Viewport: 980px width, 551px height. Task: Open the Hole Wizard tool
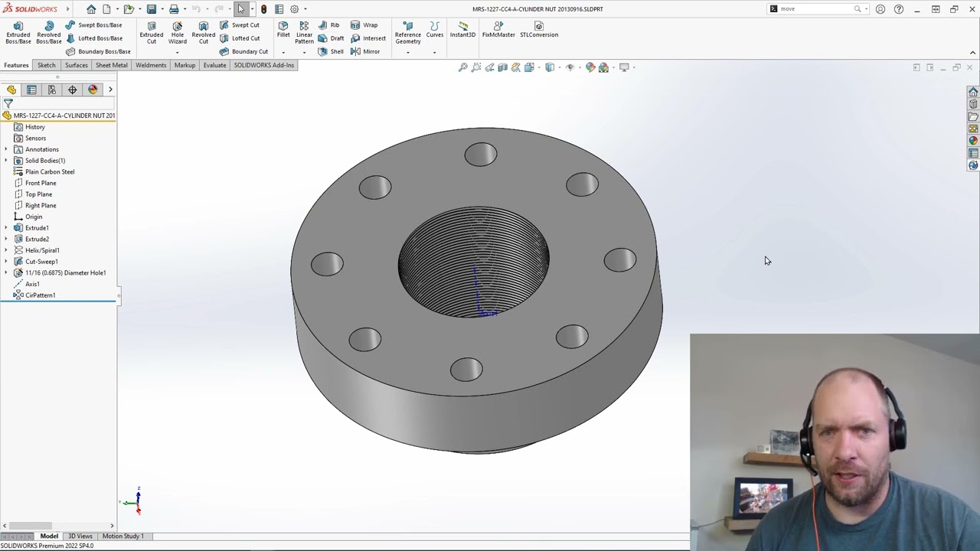(x=177, y=33)
